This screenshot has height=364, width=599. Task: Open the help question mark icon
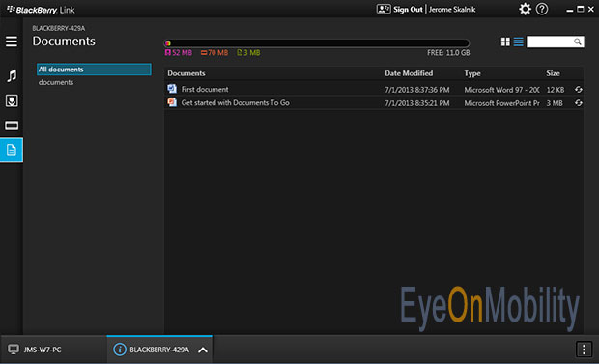pos(542,9)
